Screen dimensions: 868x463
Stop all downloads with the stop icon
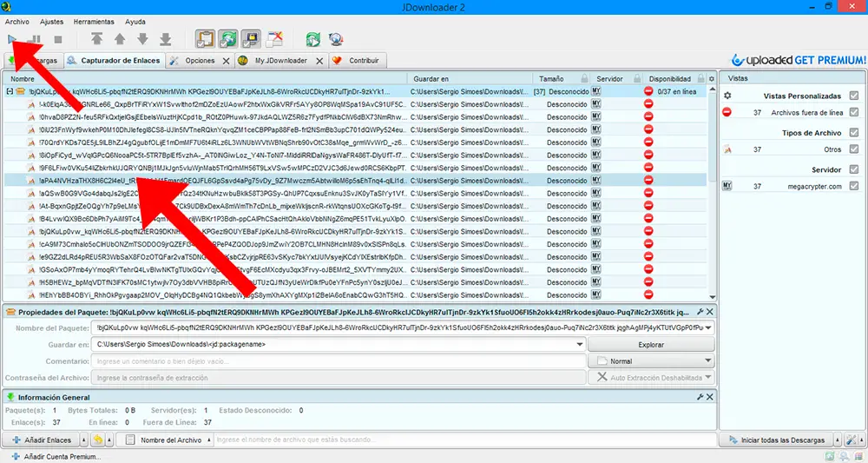[x=57, y=39]
